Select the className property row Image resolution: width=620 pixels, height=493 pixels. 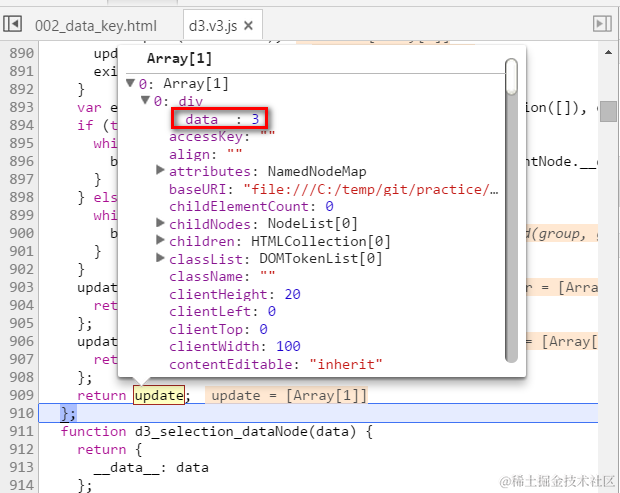[222, 276]
